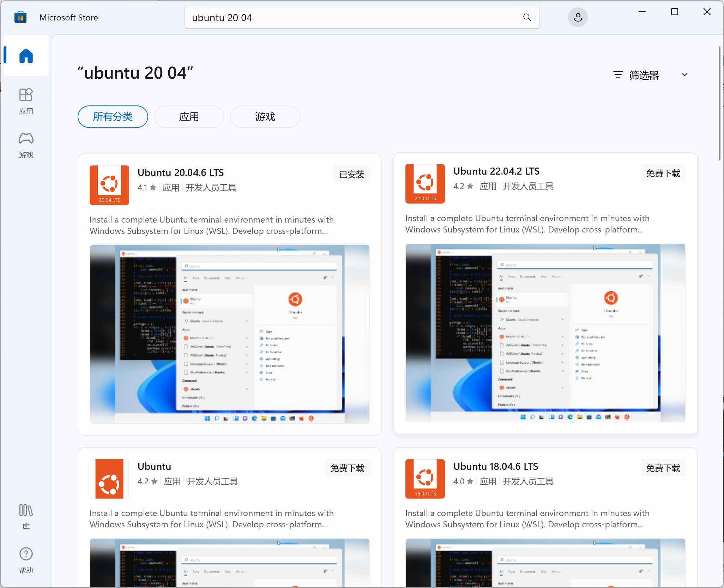Expand the 筛选器 filter dropdown

(x=644, y=75)
